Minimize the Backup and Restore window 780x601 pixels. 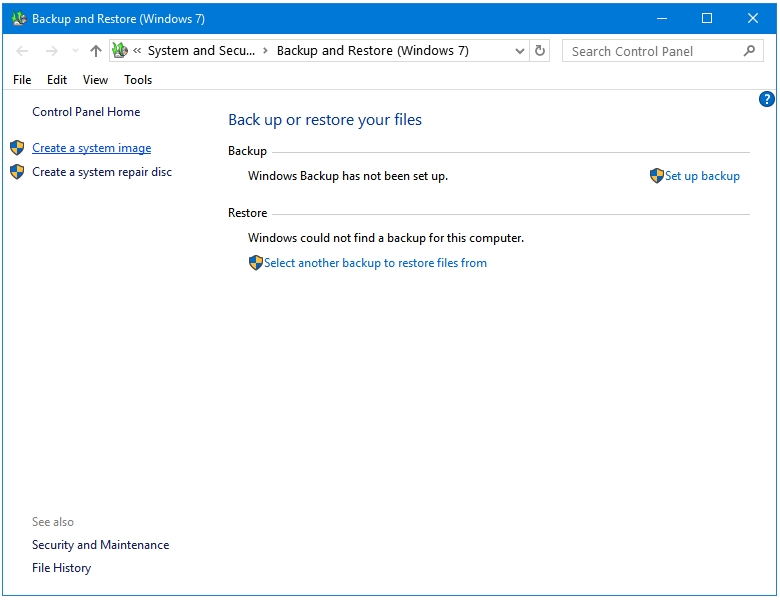pyautogui.click(x=662, y=18)
